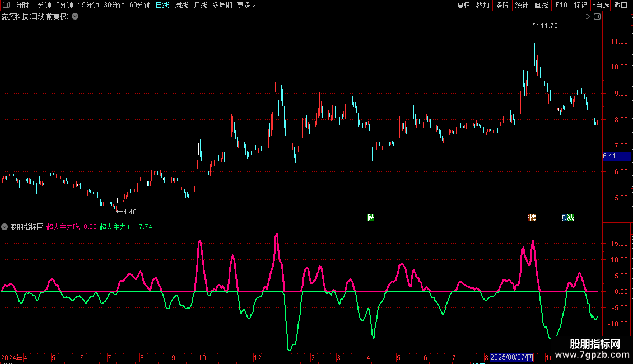This screenshot has height=364, width=633.
Task: Toggle the side panel icon near price axis
Action: 597,17
